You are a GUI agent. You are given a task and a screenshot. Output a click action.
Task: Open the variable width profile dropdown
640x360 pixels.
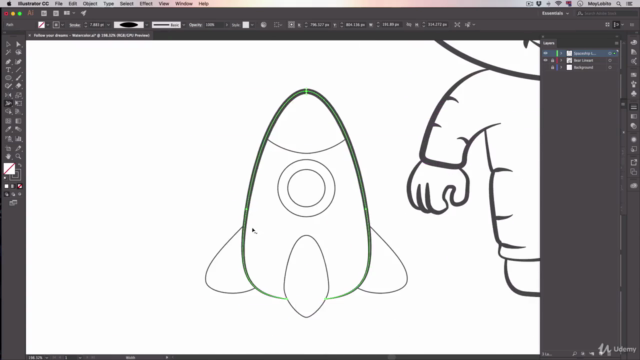(147, 25)
